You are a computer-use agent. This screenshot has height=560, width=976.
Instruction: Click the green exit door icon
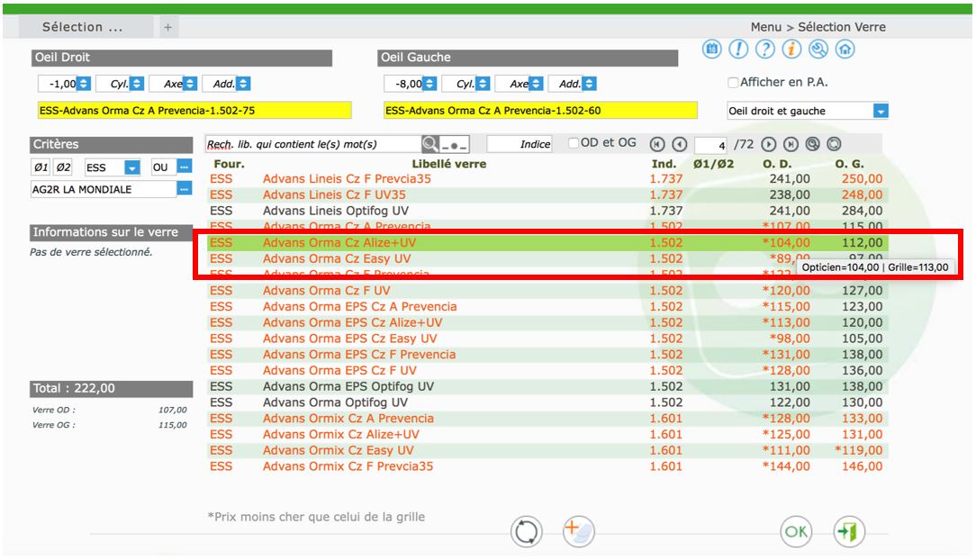point(849,532)
